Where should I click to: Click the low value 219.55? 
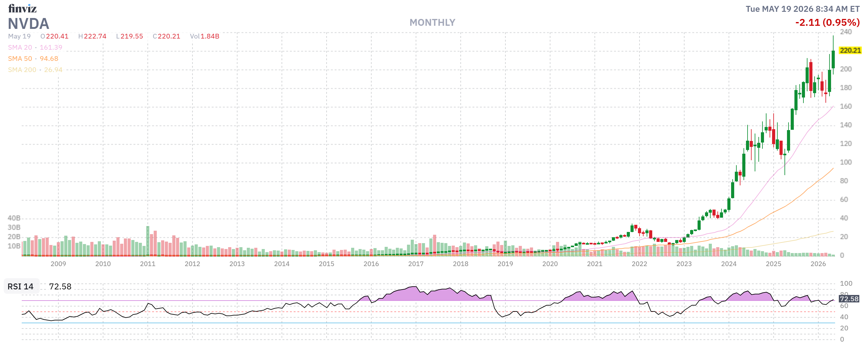pos(132,36)
